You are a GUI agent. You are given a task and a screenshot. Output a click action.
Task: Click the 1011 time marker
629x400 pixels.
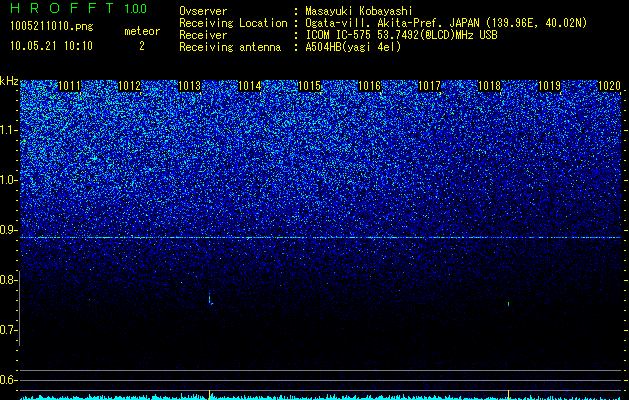coord(69,86)
